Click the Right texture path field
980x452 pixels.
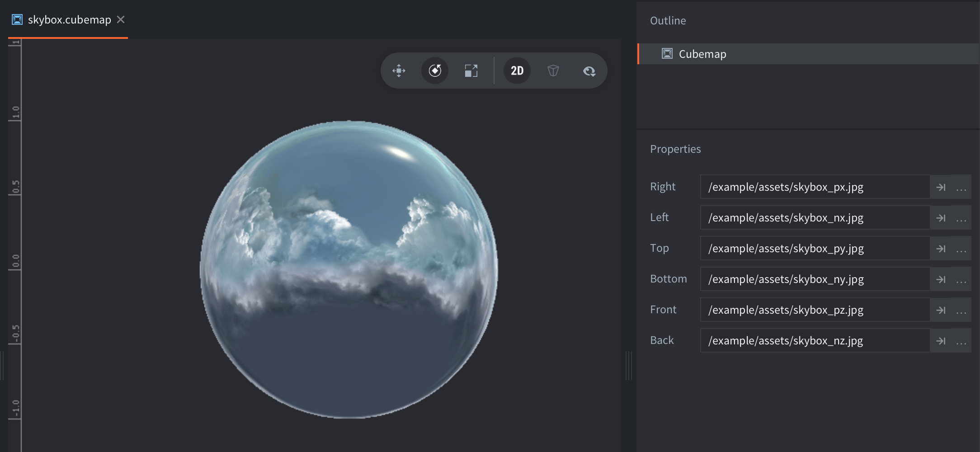tap(815, 187)
